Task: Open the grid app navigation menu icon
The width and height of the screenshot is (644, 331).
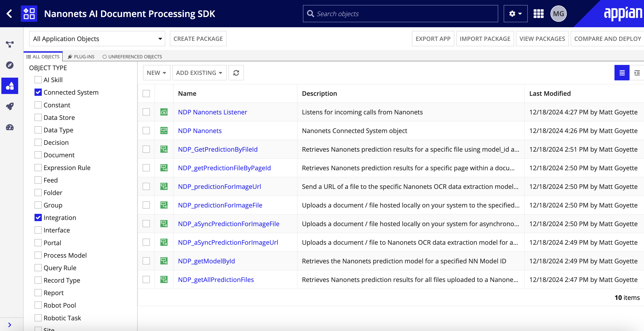Action: tap(538, 13)
